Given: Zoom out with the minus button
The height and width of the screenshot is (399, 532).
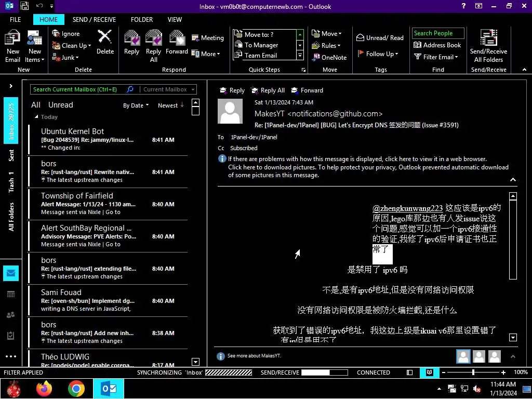Looking at the screenshot, I should click(443, 372).
